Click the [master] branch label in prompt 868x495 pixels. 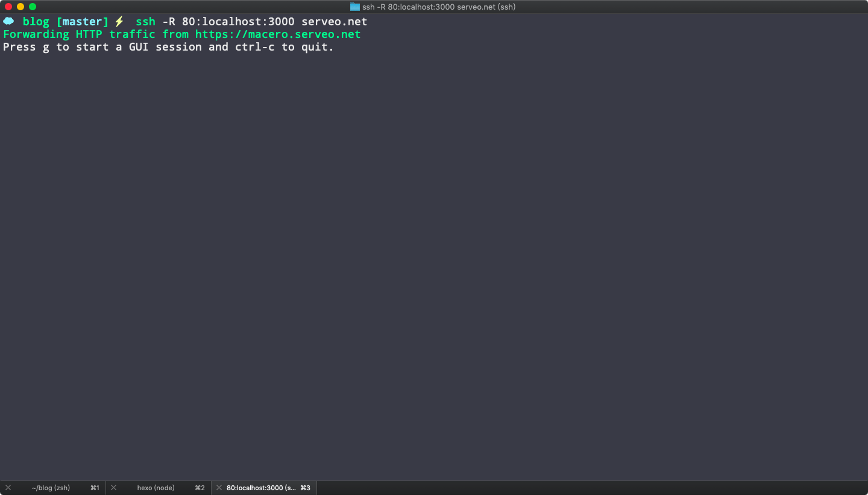pyautogui.click(x=83, y=22)
